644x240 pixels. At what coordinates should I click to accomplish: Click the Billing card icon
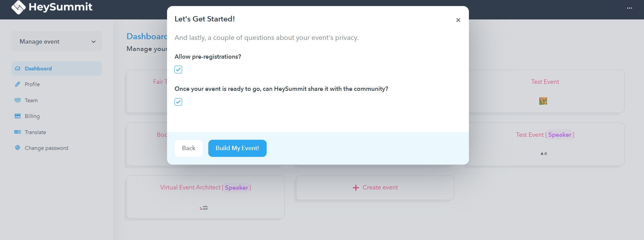[18, 116]
